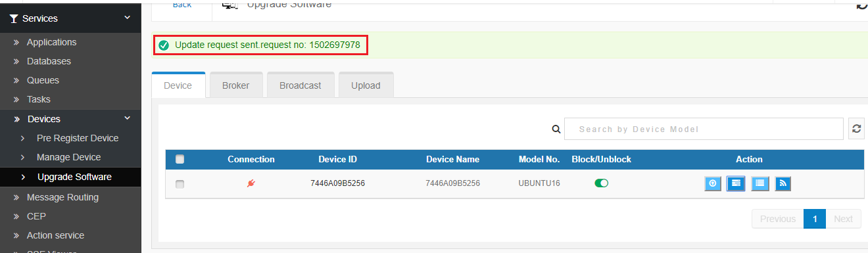This screenshot has width=868, height=253.
Task: Click the Model No. column header
Action: 539,159
